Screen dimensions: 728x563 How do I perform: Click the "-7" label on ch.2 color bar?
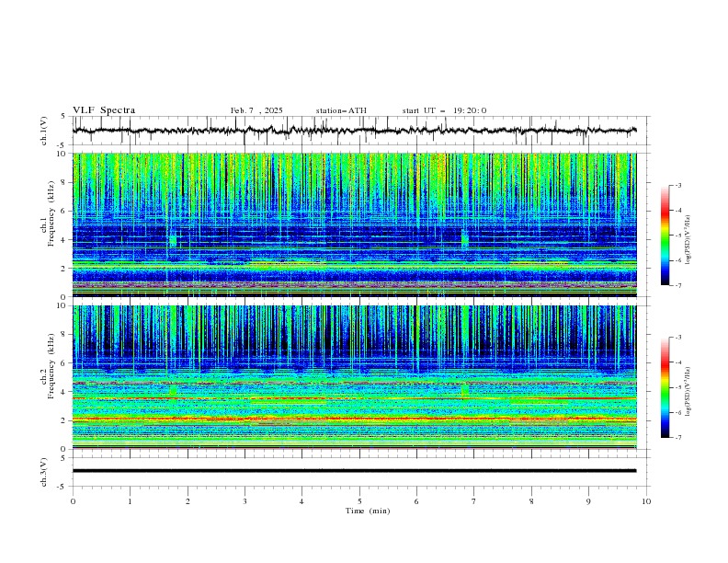coord(677,438)
